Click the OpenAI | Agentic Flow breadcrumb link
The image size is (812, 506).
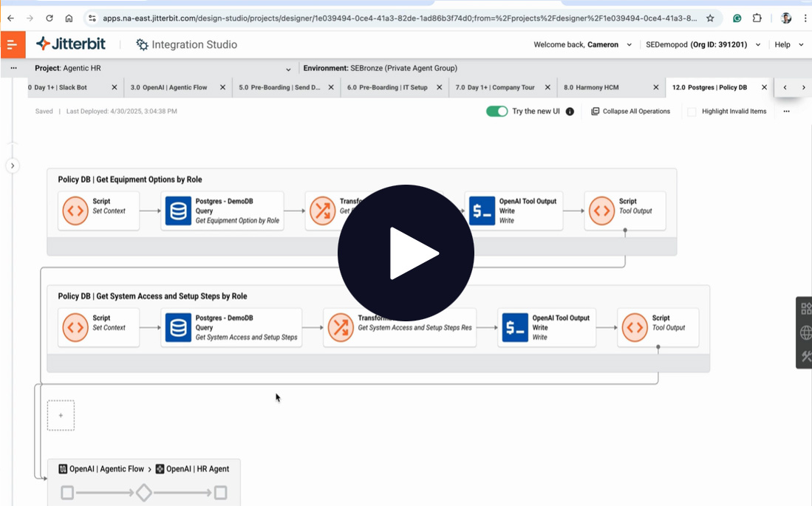pyautogui.click(x=106, y=468)
